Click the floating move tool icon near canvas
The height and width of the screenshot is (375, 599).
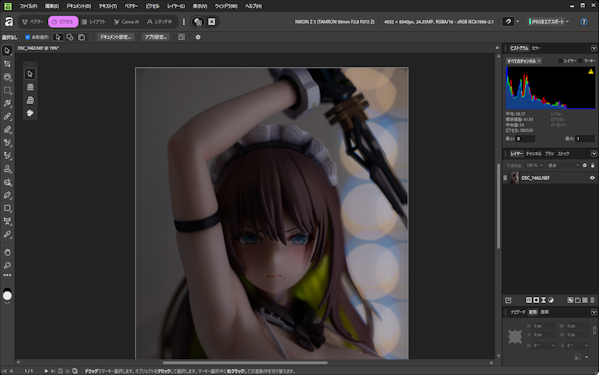[x=30, y=74]
